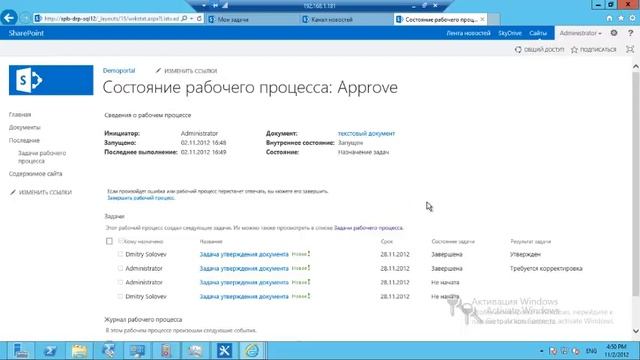Check the Administrator row with 'Требуется корректировка'
This screenshot has width=640, height=360.
pos(120,268)
